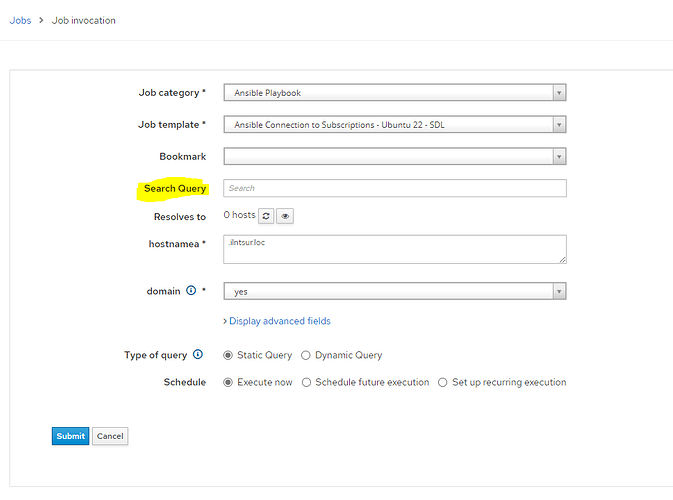This screenshot has height=500, width=673.
Task: Select the Static Query radio button
Action: coord(228,355)
